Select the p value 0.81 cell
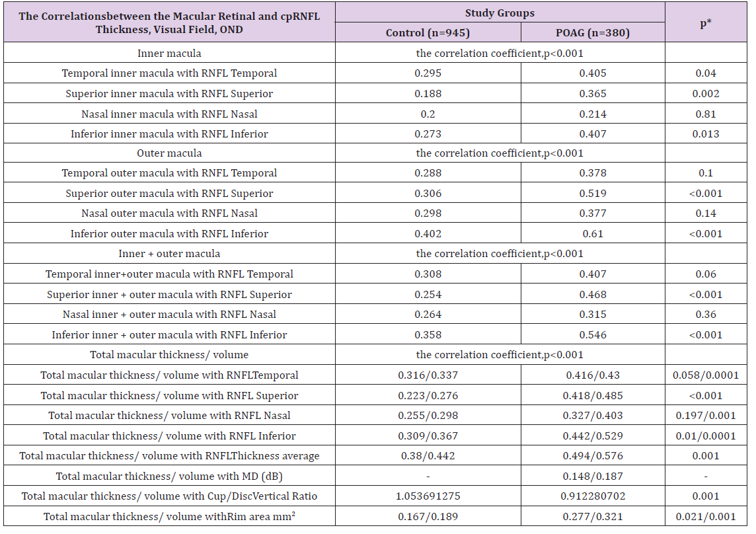This screenshot has width=756, height=534. click(x=705, y=114)
